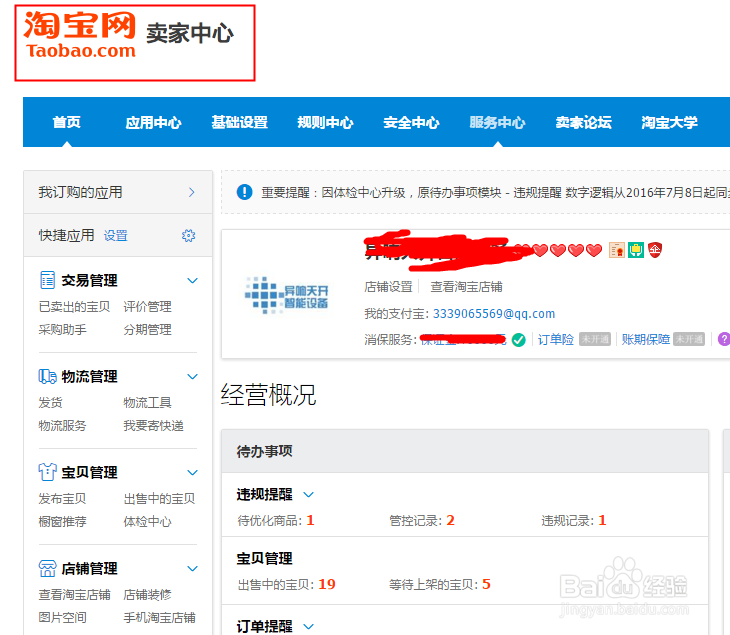
Task: Open 发布宝贝 link
Action: pos(62,499)
